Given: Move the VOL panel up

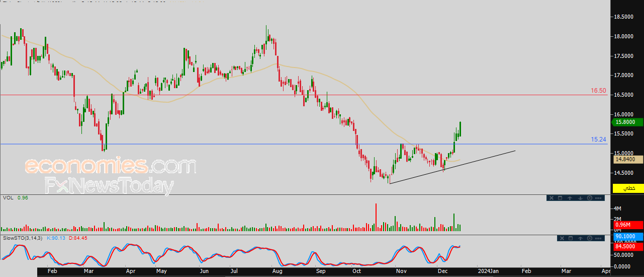Looking at the screenshot, I should tap(570, 198).
